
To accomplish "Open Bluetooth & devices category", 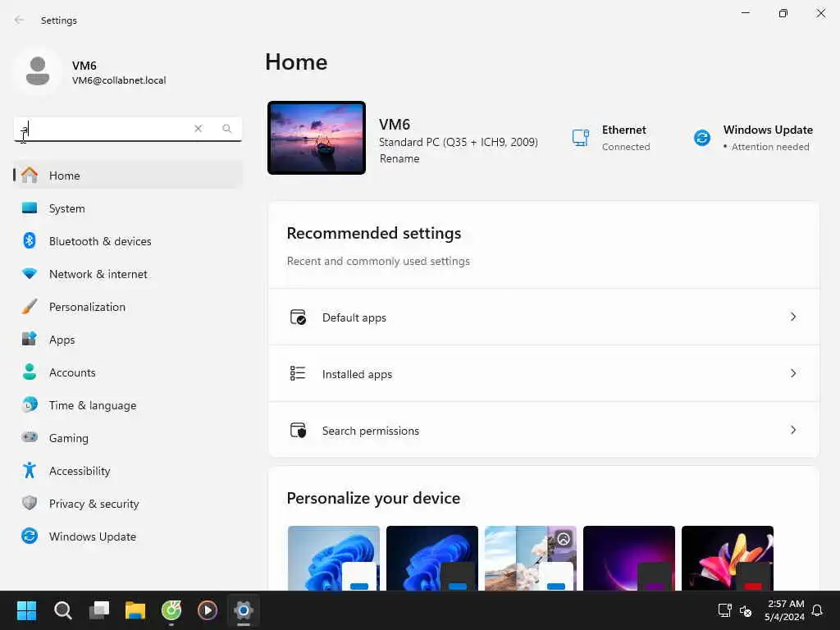I will pos(128,241).
